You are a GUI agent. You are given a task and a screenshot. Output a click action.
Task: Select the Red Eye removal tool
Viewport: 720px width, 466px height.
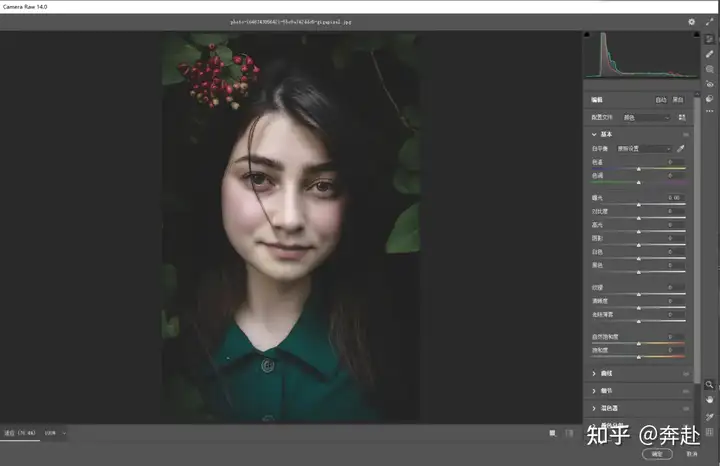click(709, 84)
